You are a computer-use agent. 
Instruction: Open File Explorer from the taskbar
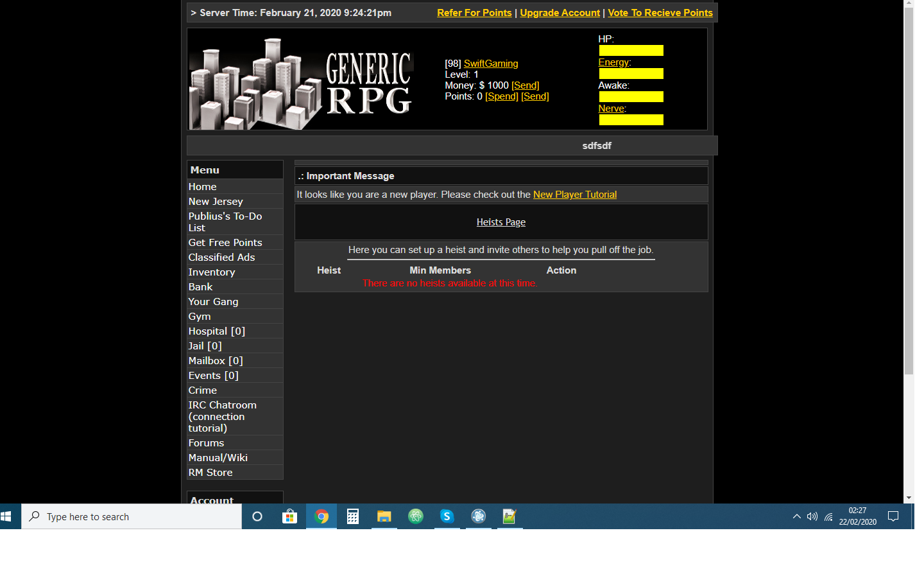pyautogui.click(x=384, y=516)
